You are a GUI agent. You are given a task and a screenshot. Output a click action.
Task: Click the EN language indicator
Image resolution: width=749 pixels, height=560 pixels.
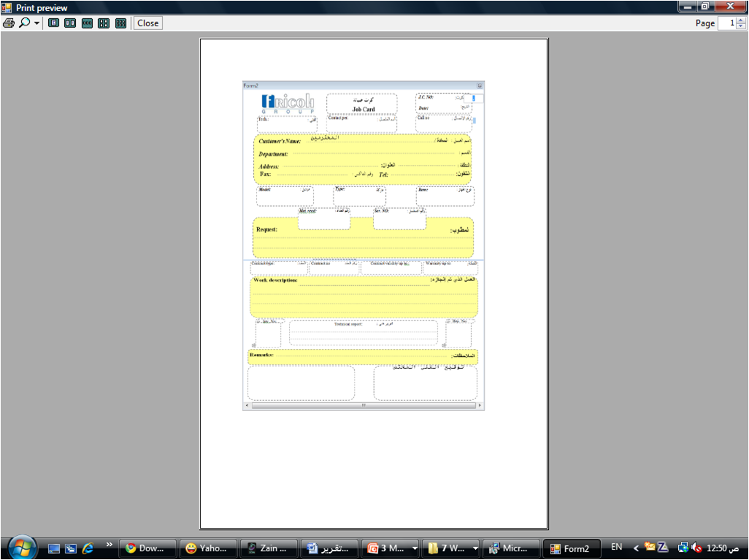tap(617, 547)
